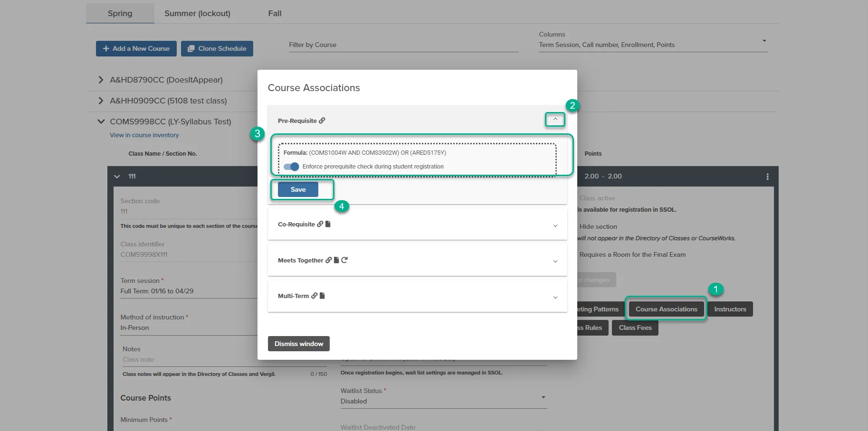This screenshot has height=431, width=868.
Task: Open Course Associations button in background
Action: pyautogui.click(x=666, y=309)
